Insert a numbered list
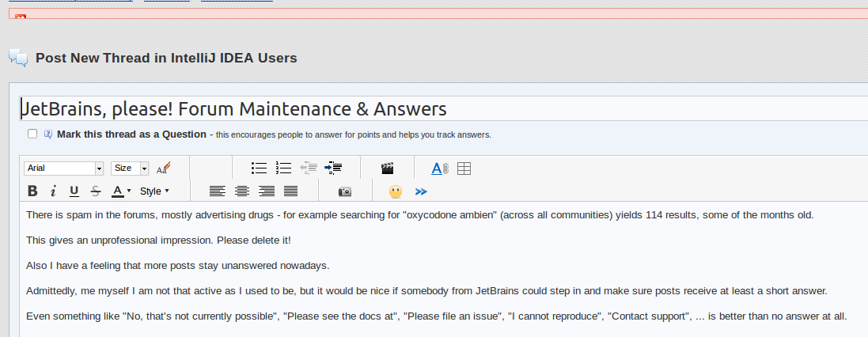 pos(283,168)
